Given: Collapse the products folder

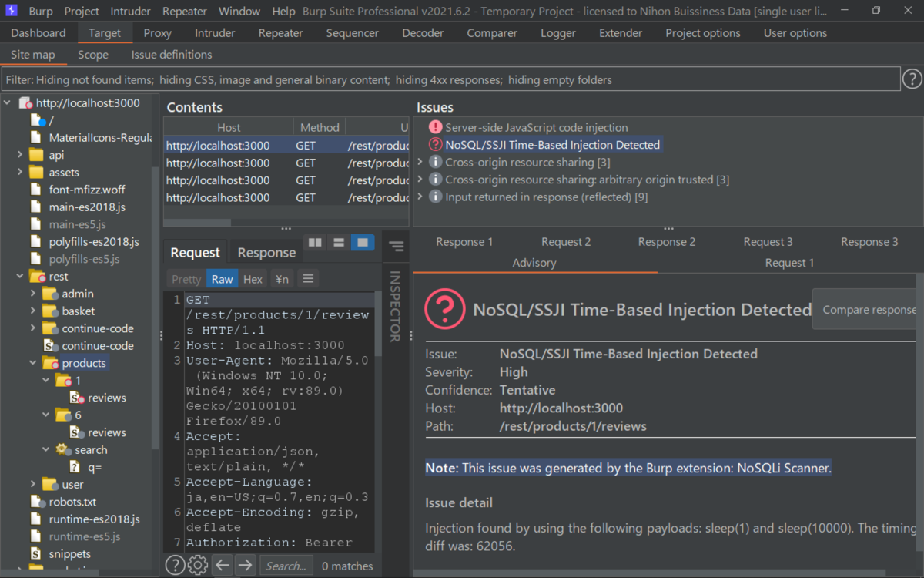Looking at the screenshot, I should tap(33, 363).
